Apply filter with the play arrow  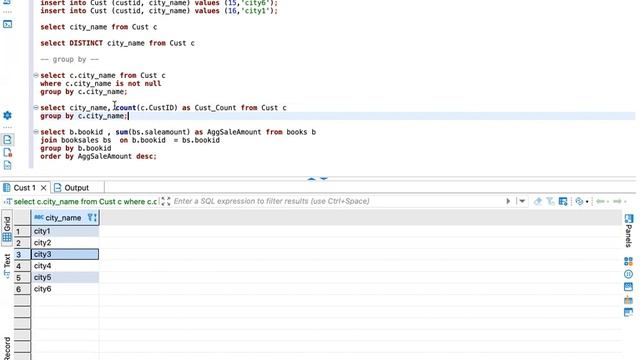click(x=508, y=201)
